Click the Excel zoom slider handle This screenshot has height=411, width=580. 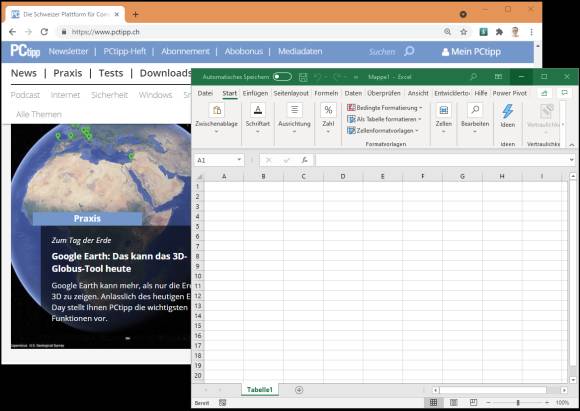point(518,402)
